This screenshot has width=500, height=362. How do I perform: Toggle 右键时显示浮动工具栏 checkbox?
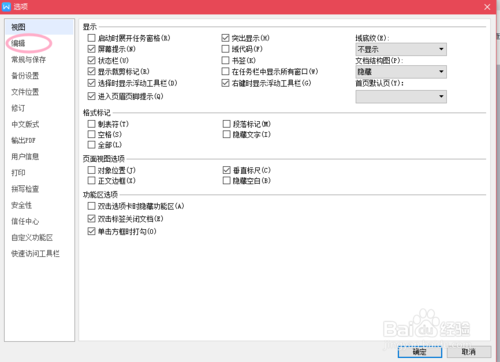click(x=226, y=83)
